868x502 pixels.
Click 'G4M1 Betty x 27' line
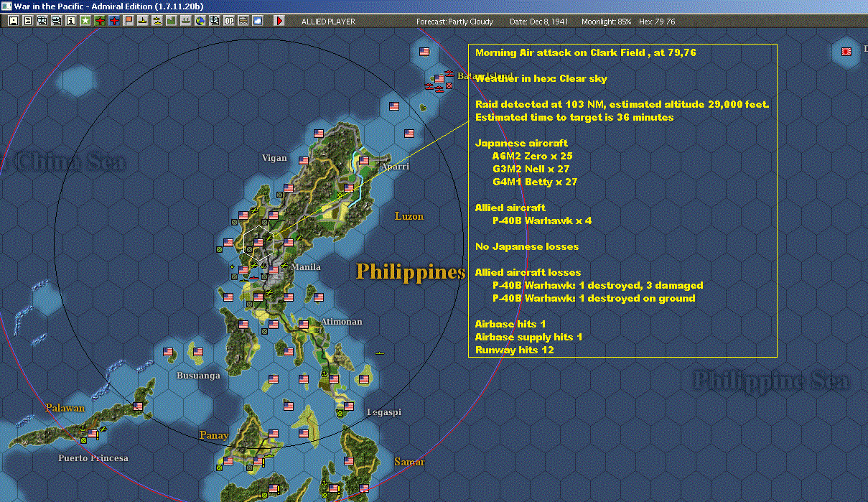[535, 182]
